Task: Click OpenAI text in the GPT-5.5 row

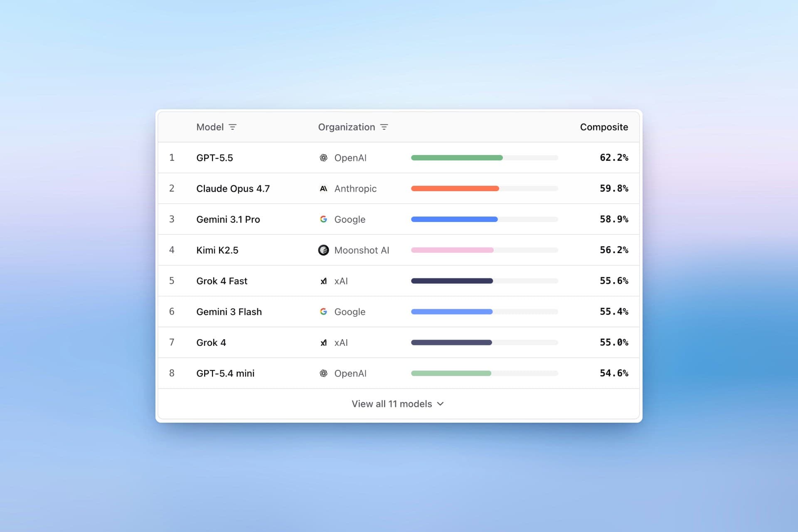Action: [x=350, y=158]
